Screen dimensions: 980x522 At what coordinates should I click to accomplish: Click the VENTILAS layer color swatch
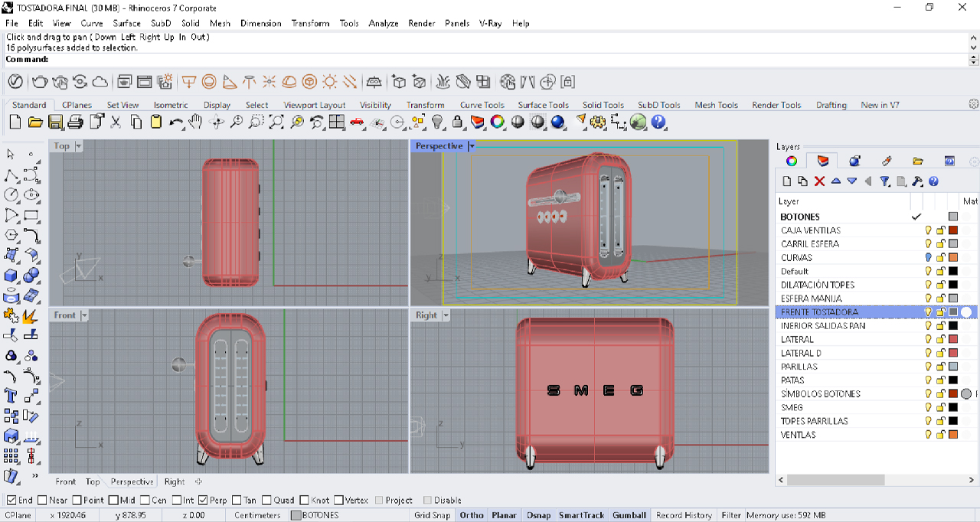(953, 435)
